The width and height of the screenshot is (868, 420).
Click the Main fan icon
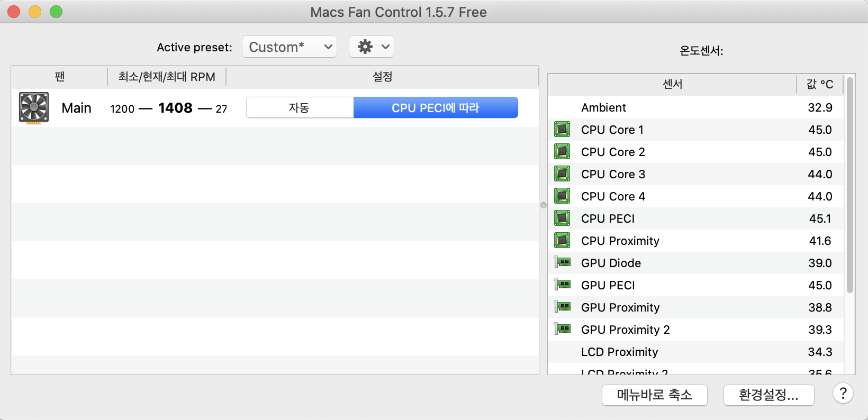[34, 108]
